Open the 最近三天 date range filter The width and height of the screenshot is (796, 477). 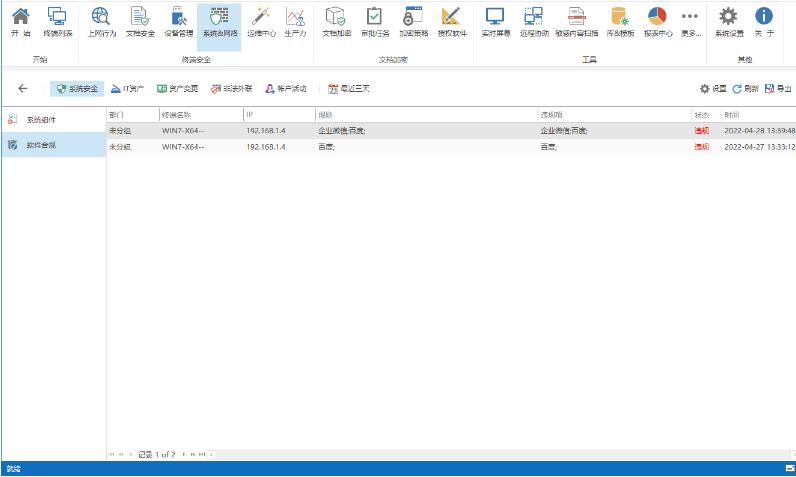tap(349, 88)
